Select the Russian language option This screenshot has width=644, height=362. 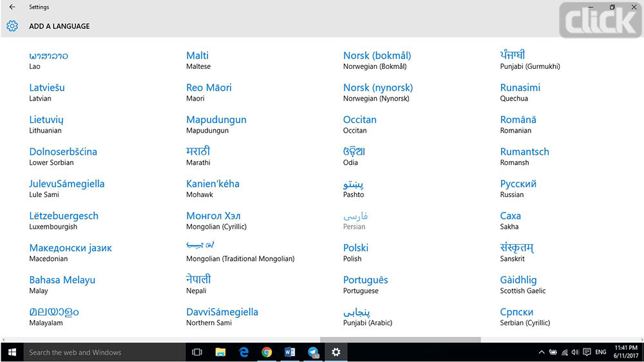pos(518,188)
